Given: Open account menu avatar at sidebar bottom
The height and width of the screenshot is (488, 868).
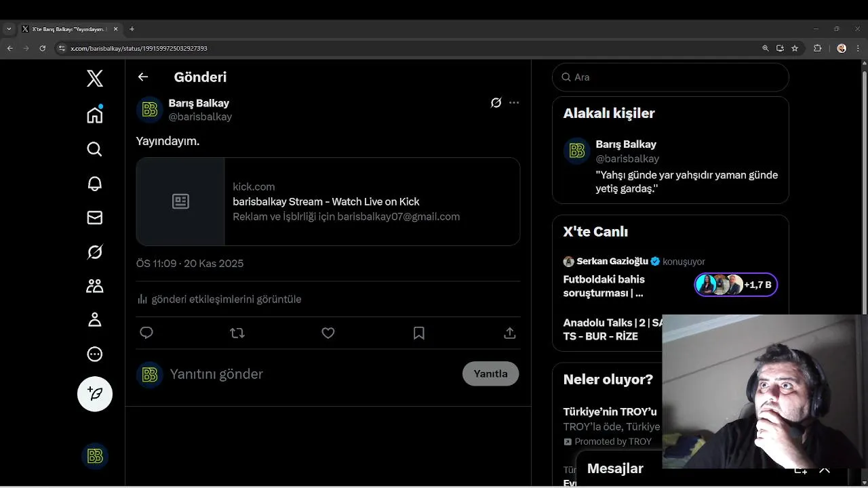Looking at the screenshot, I should (x=95, y=456).
